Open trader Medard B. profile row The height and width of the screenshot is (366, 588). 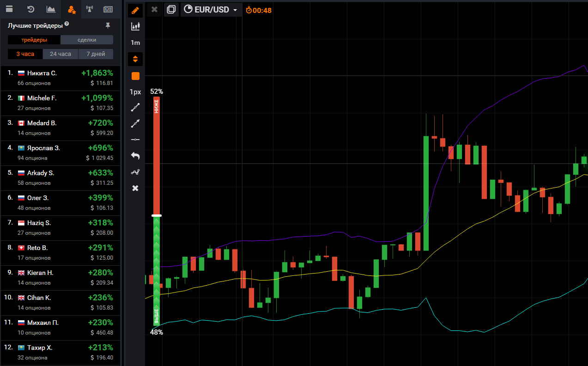click(60, 128)
